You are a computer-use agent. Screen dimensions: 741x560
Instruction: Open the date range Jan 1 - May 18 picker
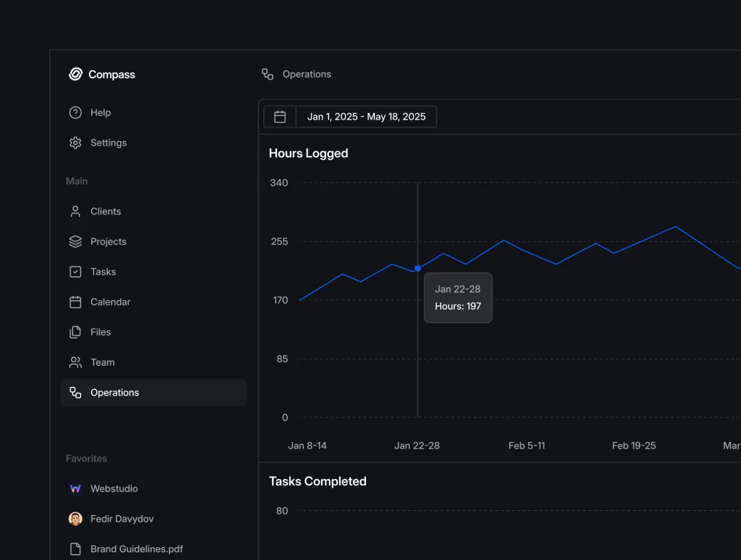click(x=366, y=117)
